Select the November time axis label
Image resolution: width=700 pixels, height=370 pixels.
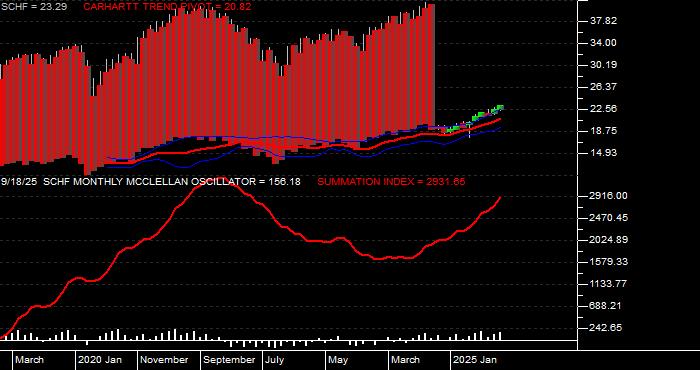coord(164,360)
